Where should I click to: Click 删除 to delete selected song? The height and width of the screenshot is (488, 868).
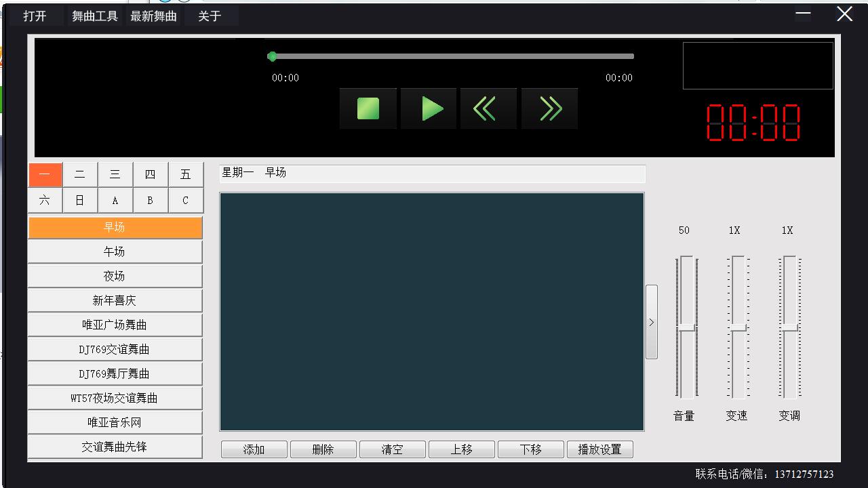323,449
